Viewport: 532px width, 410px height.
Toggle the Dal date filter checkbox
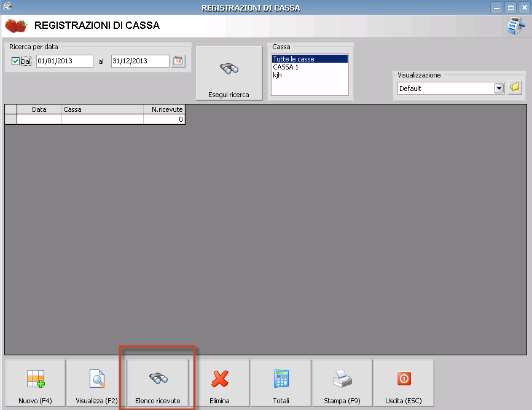pyautogui.click(x=15, y=61)
